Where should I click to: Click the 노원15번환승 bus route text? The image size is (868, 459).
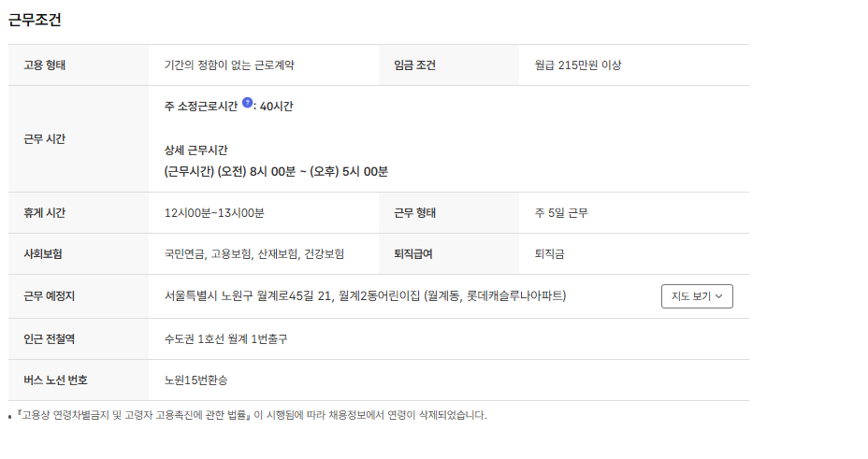(x=195, y=380)
